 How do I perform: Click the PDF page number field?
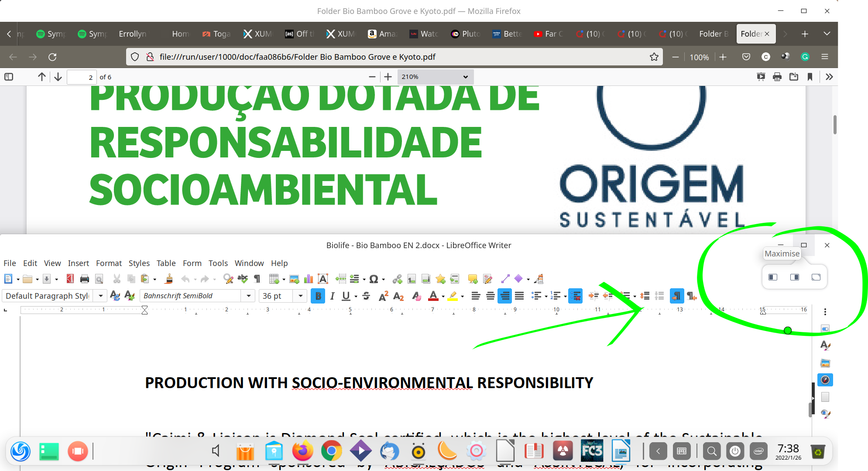[x=81, y=77]
